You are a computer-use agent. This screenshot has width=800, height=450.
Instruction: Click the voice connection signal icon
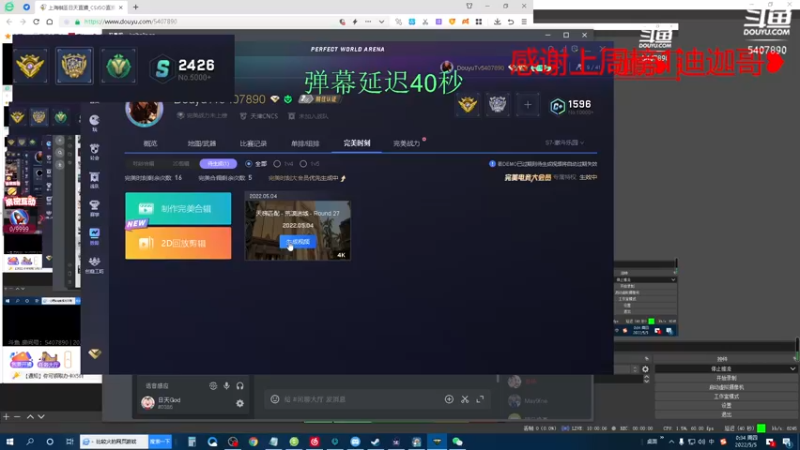pyautogui.click(x=213, y=386)
